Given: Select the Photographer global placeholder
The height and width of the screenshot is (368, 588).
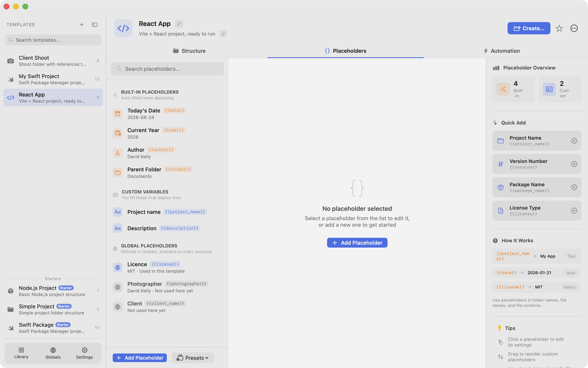Looking at the screenshot, I should [x=167, y=287].
